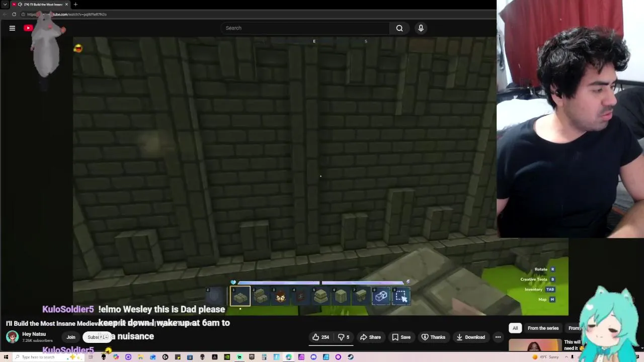Open the Windows Start menu
This screenshot has height=362, width=644.
click(6, 357)
